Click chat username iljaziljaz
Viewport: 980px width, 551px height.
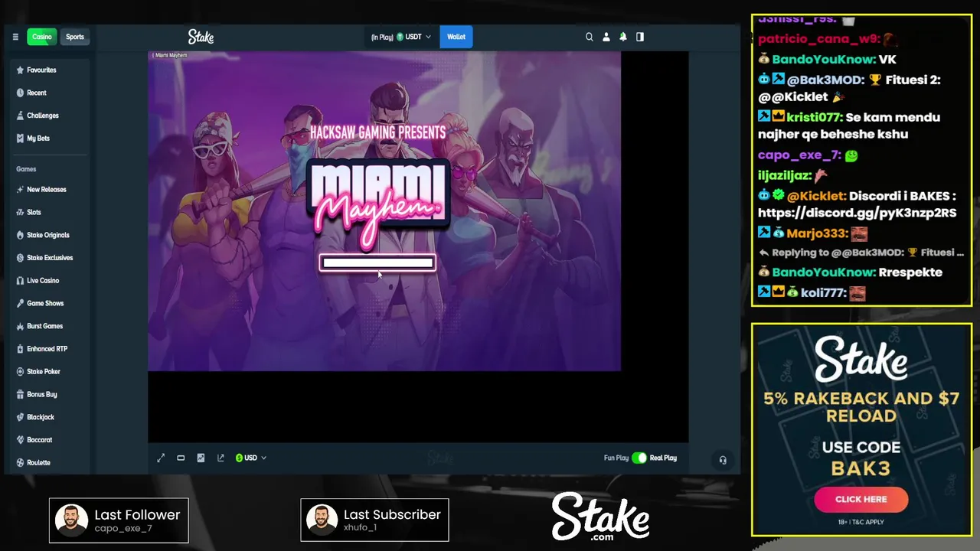click(784, 175)
